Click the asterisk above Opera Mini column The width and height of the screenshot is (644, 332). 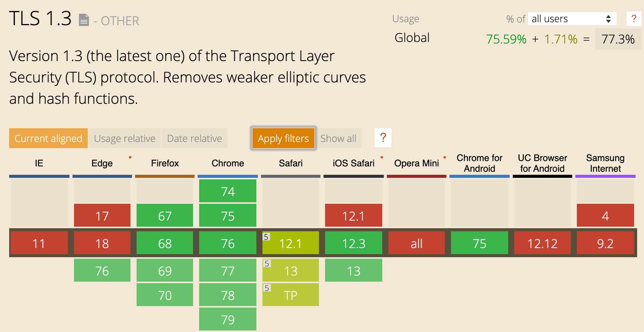point(444,157)
